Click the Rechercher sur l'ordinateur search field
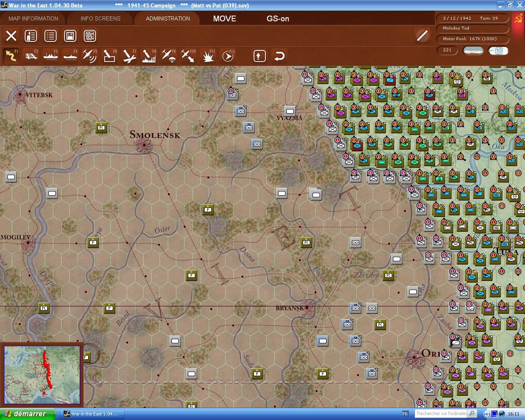Image resolution: width=525 pixels, height=420 pixels. 441,413
